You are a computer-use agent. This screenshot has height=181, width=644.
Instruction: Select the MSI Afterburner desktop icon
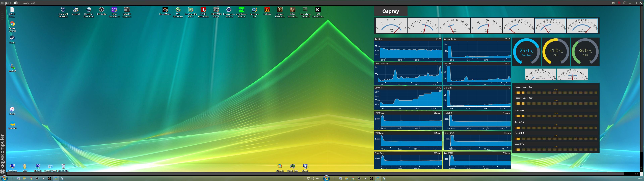[x=178, y=10]
